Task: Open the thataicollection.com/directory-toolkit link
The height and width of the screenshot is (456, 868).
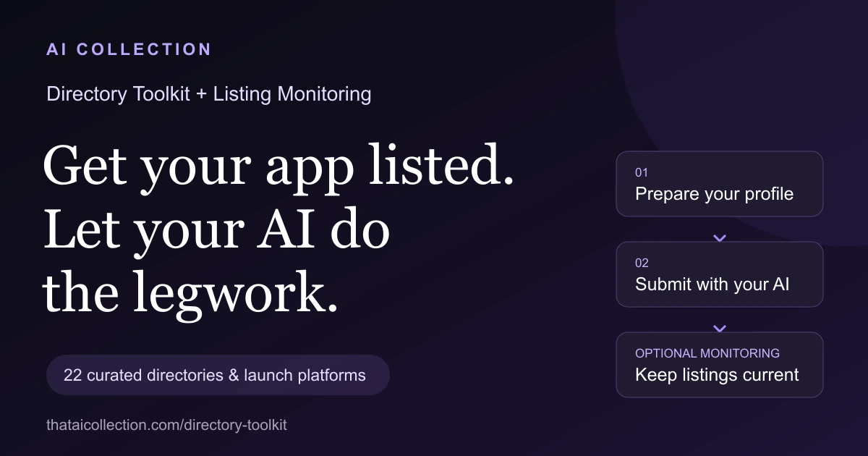Action: (166, 426)
